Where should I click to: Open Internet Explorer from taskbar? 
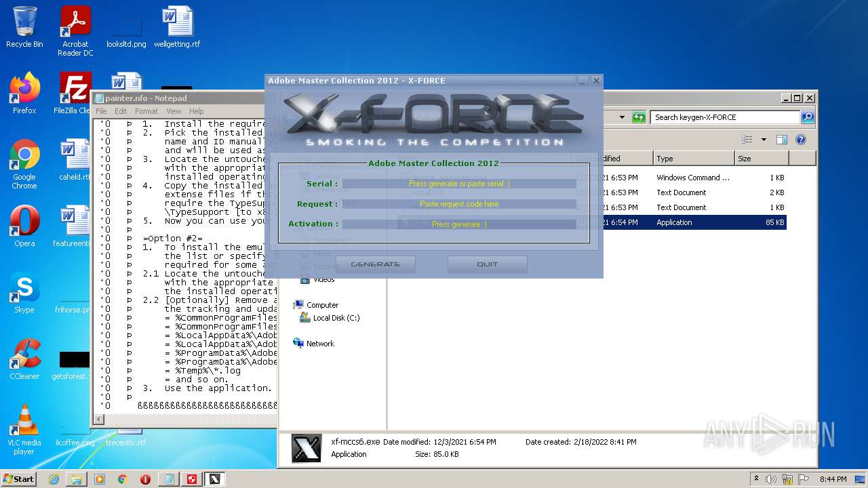point(54,479)
